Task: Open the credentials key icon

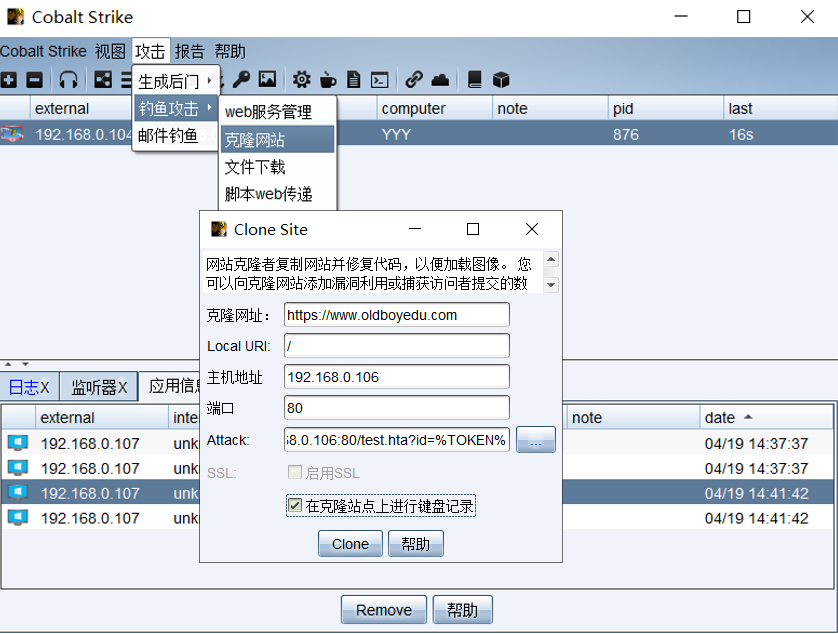Action: click(x=241, y=80)
